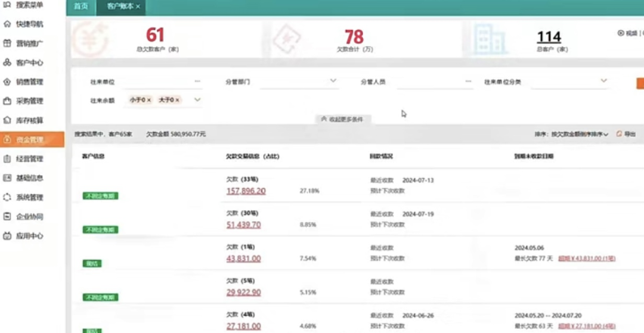
Task: Click the 最近收款 date 2024-07-13
Action: coord(417,180)
